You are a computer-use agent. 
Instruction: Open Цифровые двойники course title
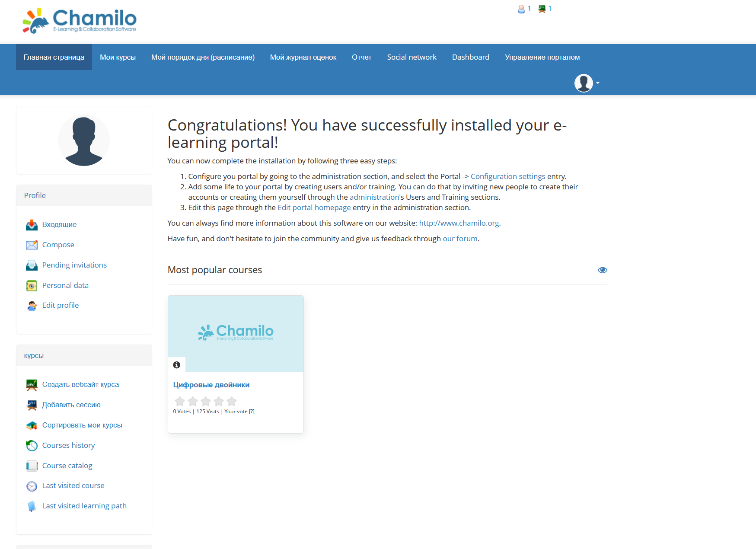coord(211,385)
